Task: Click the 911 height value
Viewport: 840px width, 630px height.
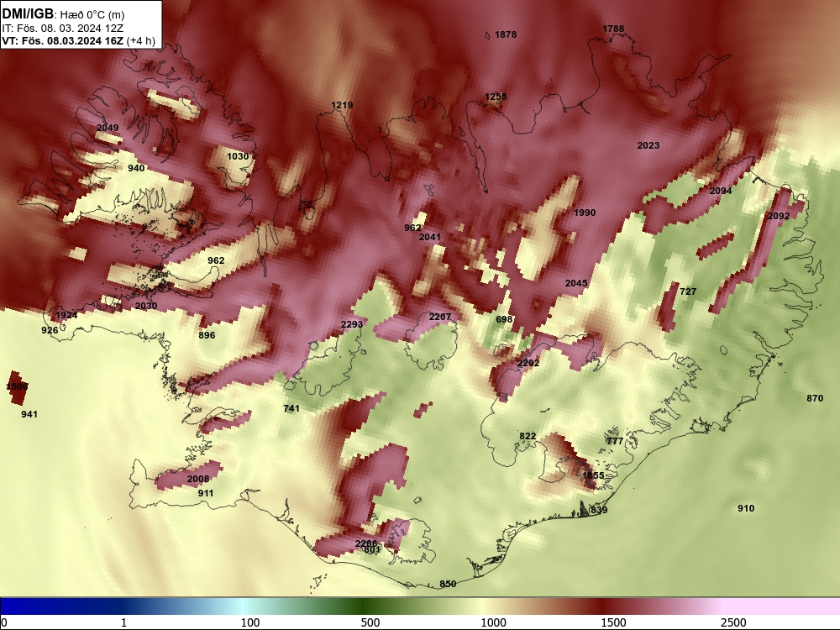Action: click(206, 493)
